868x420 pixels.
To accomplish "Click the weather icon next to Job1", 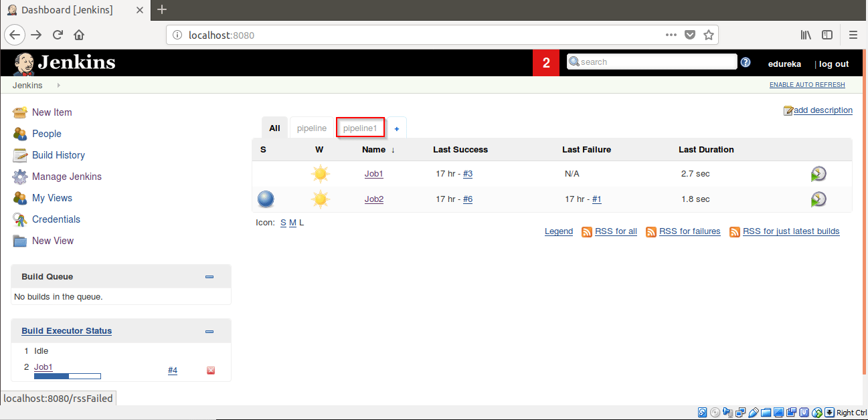I will (x=320, y=173).
